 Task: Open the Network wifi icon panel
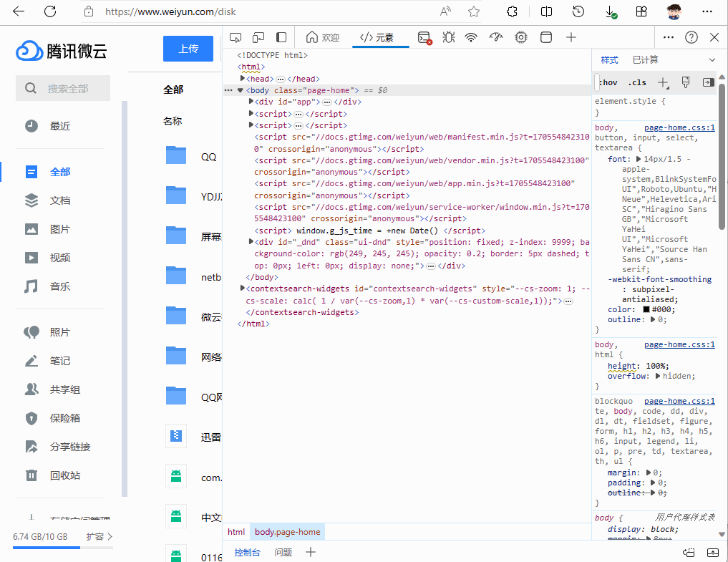point(471,37)
